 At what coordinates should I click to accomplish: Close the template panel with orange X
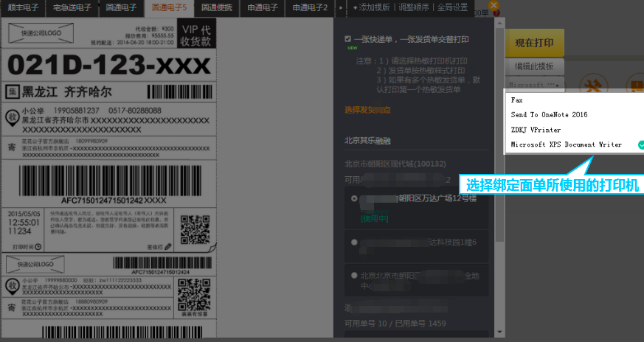(x=494, y=6)
